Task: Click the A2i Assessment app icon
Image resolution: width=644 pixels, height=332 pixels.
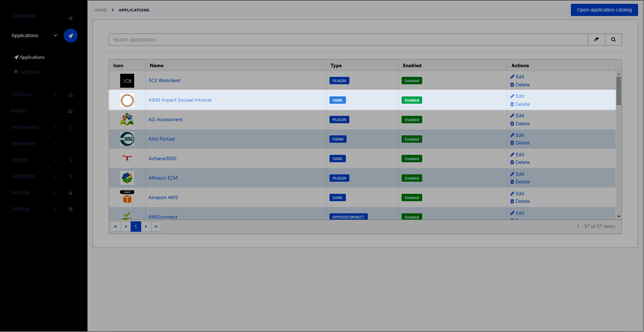Action: [x=127, y=120]
